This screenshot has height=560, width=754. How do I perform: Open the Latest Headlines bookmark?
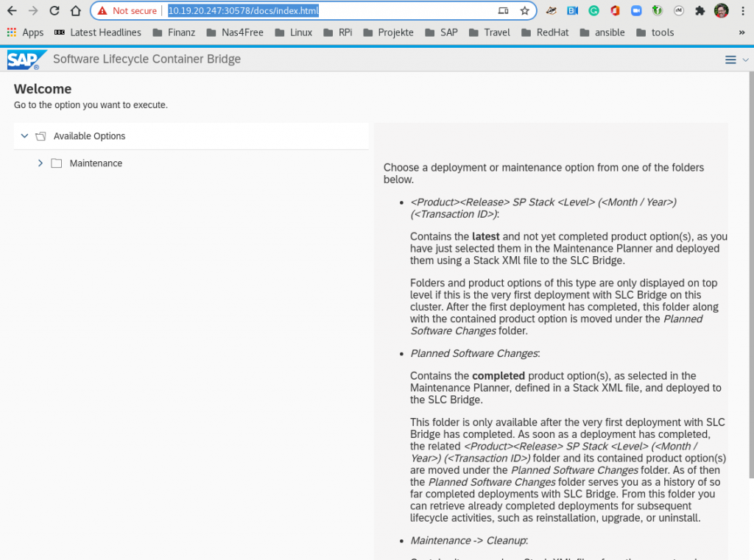coord(98,32)
